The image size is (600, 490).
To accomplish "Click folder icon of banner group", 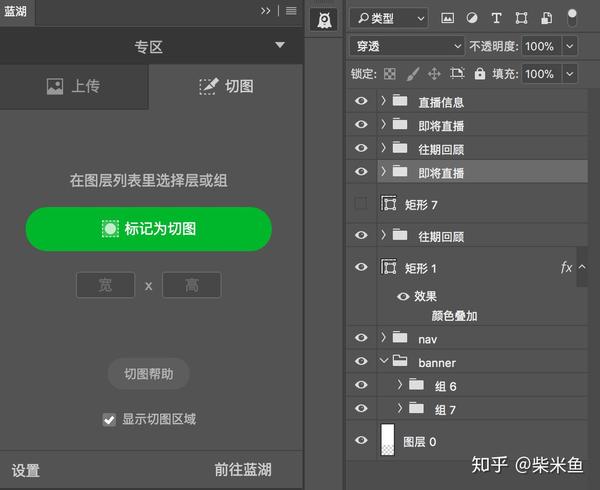I will pos(400,360).
